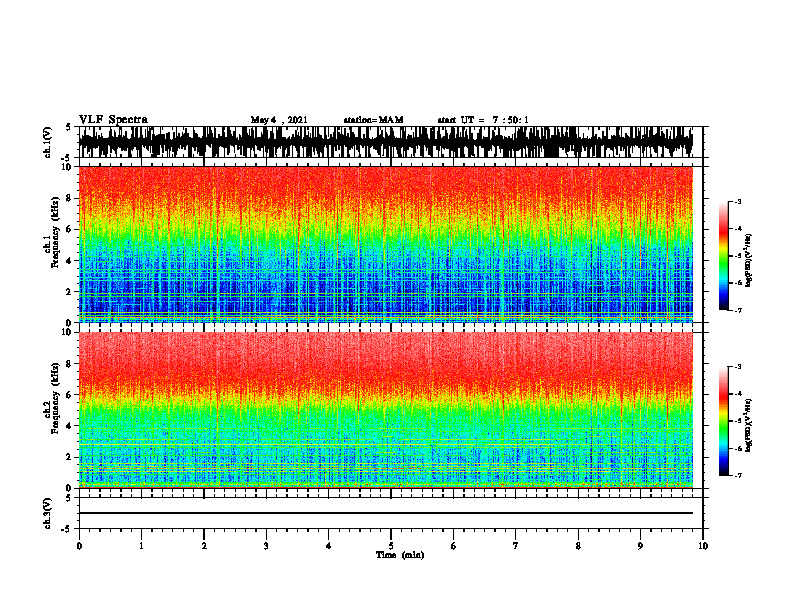Click the time axis tick label '2'
Image resolution: width=792 pixels, height=612 pixels.
pyautogui.click(x=204, y=546)
